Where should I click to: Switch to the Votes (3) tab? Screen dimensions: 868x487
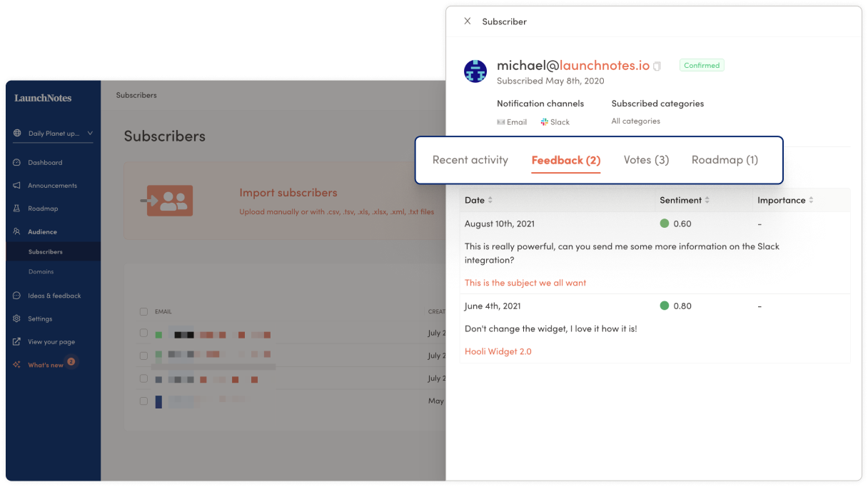647,160
